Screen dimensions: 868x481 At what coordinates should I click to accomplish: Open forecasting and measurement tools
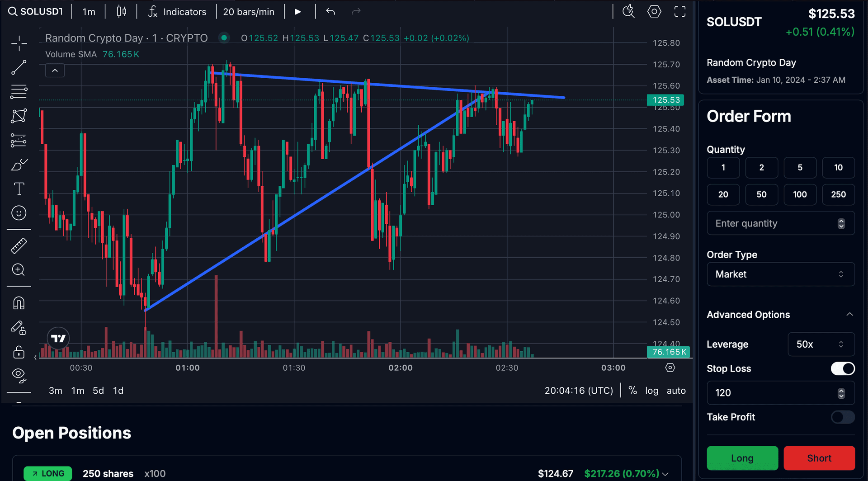(x=19, y=140)
